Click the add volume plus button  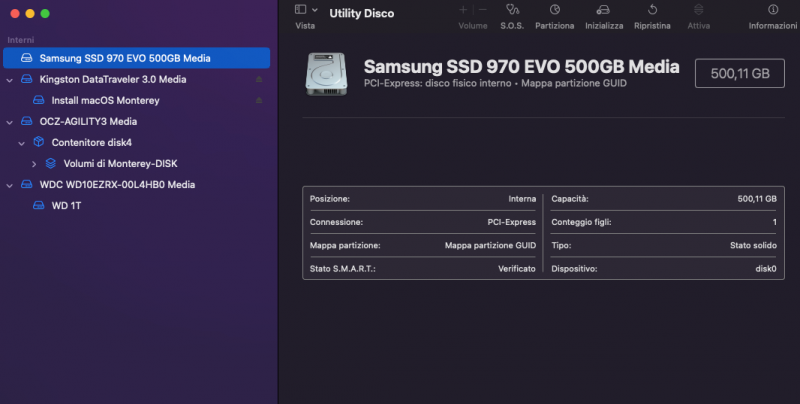point(462,9)
